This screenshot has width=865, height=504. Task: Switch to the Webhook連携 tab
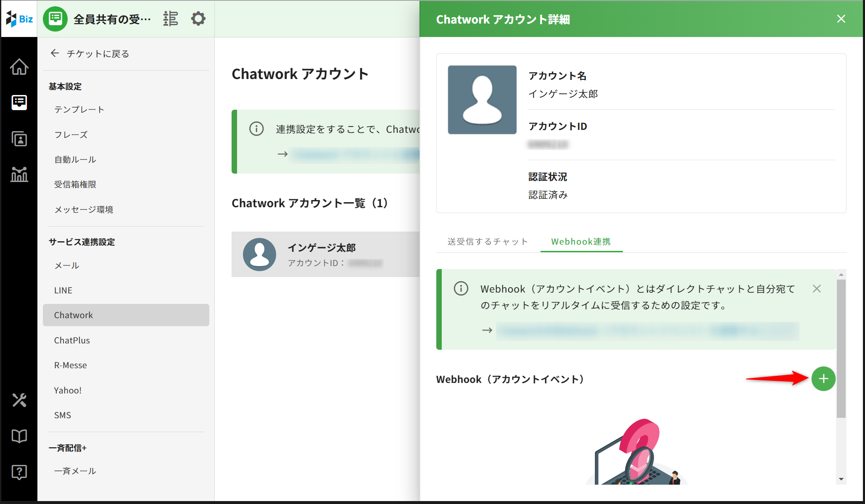(581, 242)
